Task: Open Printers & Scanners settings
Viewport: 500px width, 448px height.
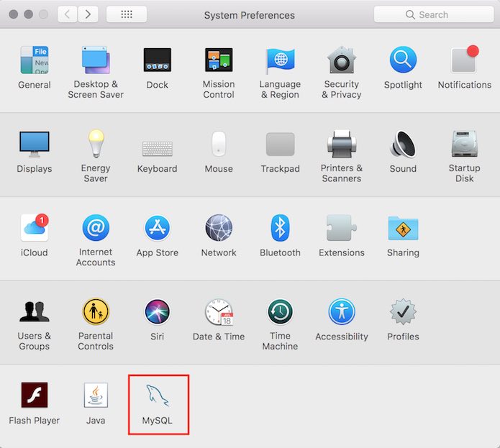Action: (x=341, y=145)
